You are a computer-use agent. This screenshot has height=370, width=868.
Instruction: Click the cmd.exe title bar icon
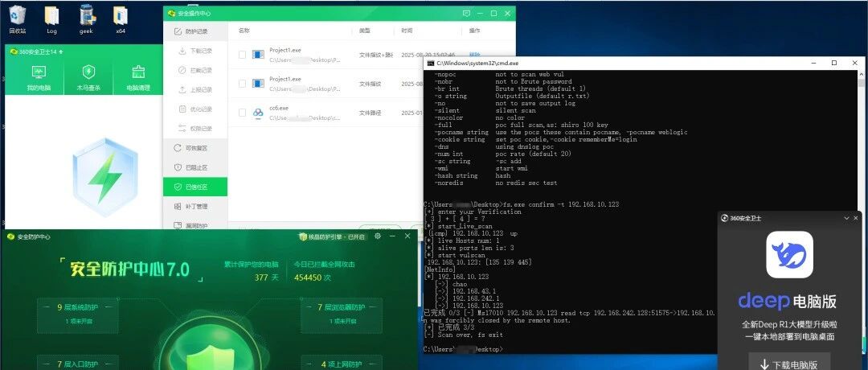point(430,64)
